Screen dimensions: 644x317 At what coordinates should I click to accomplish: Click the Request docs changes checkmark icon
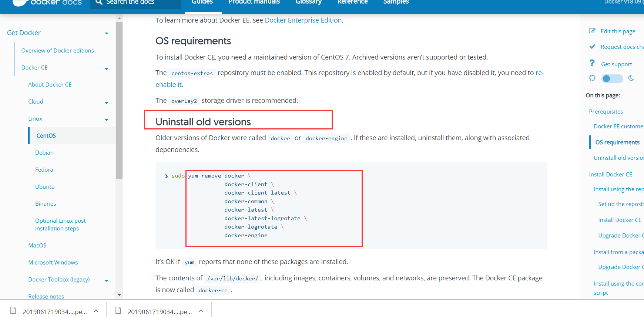tap(592, 47)
